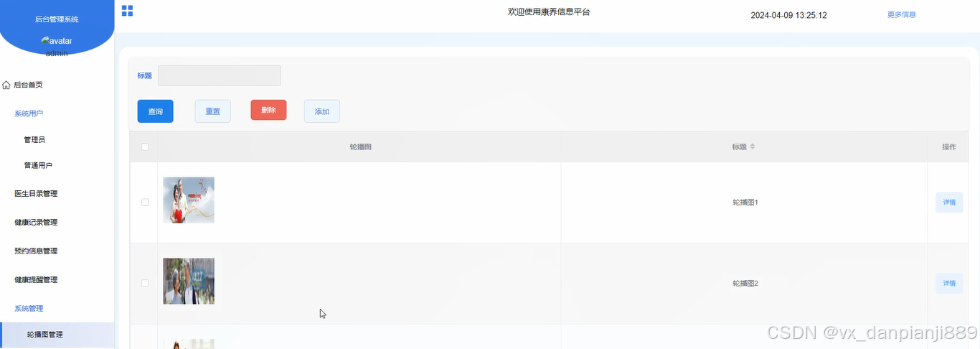The image size is (980, 349).
Task: Toggle the select-all checkbox in table header
Action: 145,146
